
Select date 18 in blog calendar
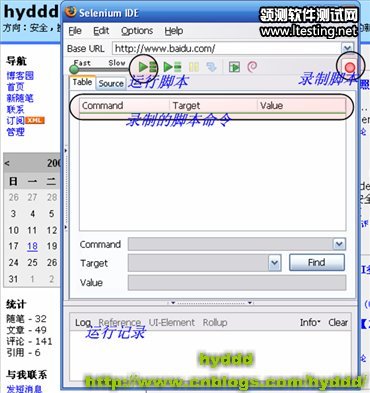coord(32,246)
